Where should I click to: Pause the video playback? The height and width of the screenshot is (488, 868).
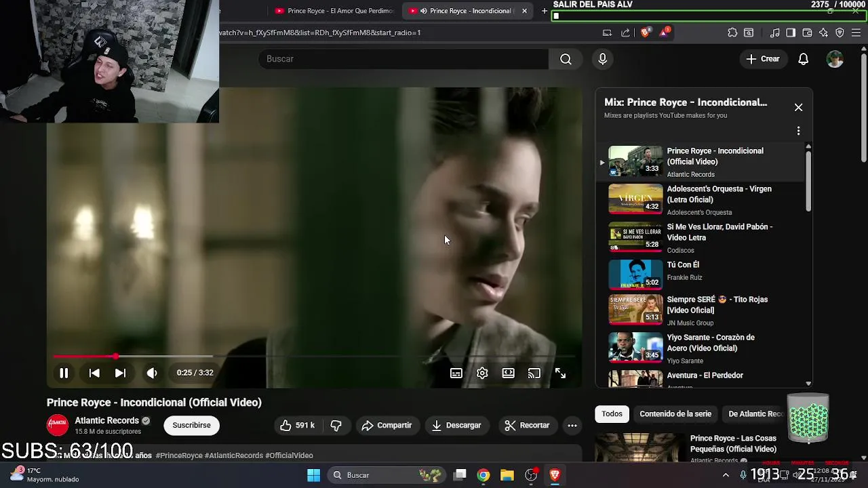(64, 373)
